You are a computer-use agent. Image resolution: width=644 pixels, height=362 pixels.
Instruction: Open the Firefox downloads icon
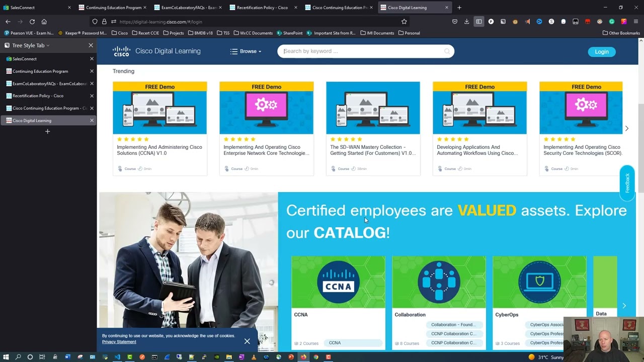point(467,22)
